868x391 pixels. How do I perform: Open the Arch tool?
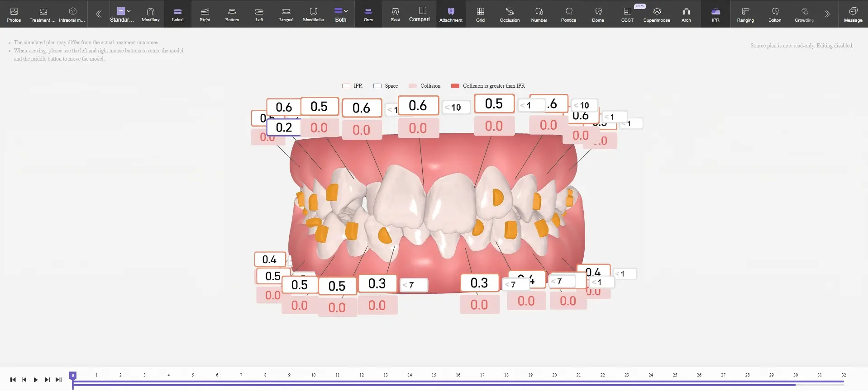pyautogui.click(x=687, y=14)
